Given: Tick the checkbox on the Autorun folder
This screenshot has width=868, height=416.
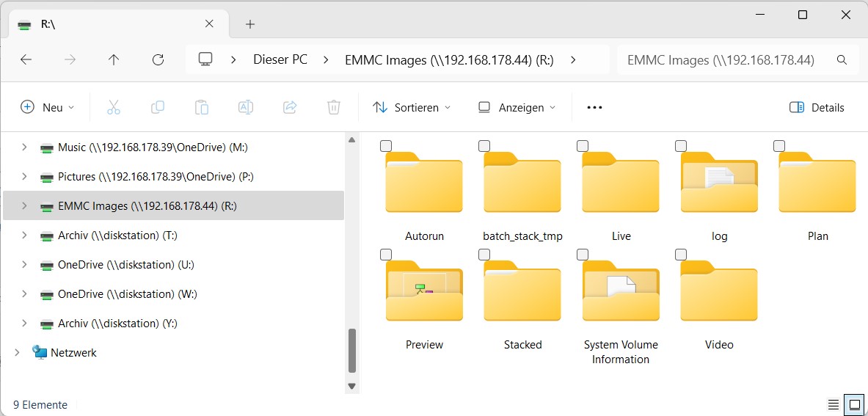Looking at the screenshot, I should click(386, 146).
